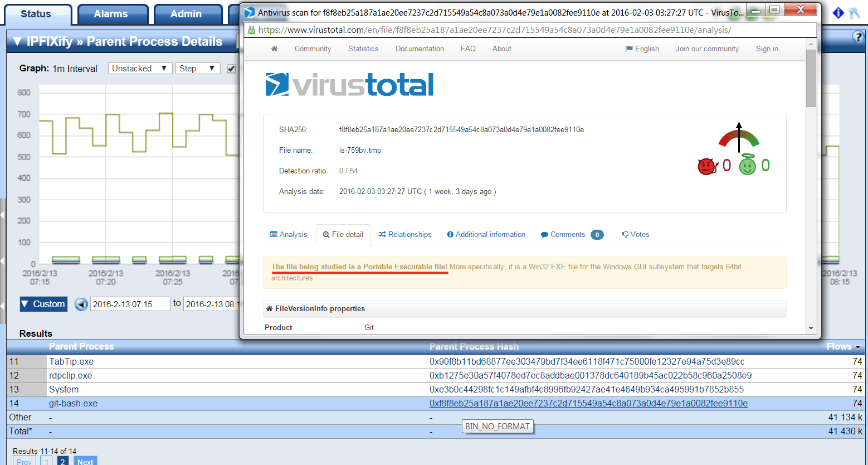The image size is (868, 465).
Task: Open the Statistics menu item
Action: [x=363, y=49]
